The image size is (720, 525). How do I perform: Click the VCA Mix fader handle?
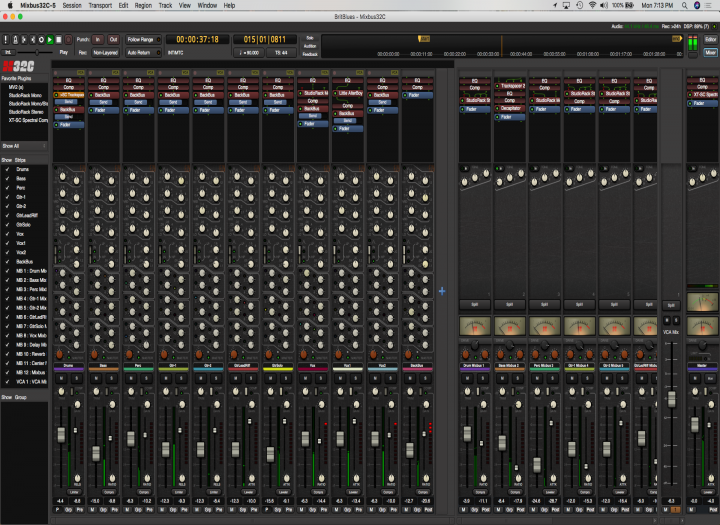tap(671, 400)
